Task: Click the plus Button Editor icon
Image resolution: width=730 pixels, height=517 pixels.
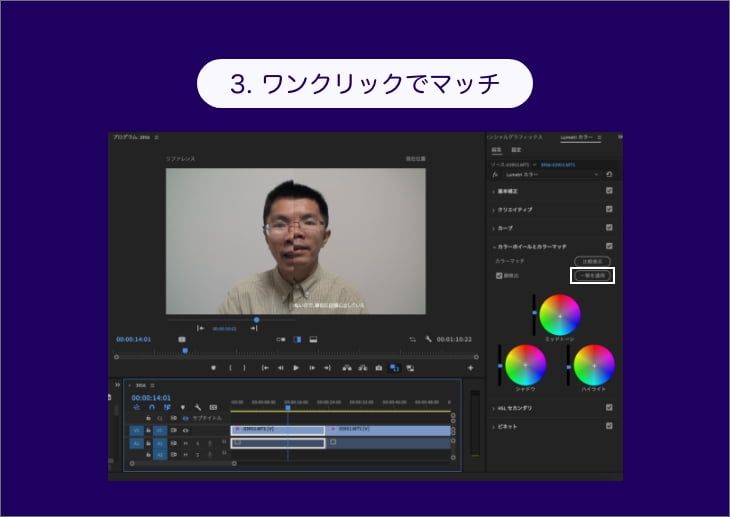Action: [x=470, y=368]
